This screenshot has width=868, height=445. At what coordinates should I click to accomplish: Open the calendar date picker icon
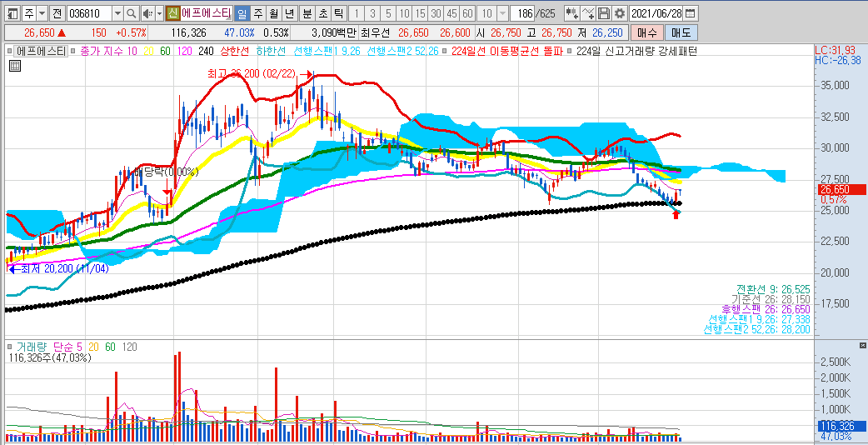point(691,13)
